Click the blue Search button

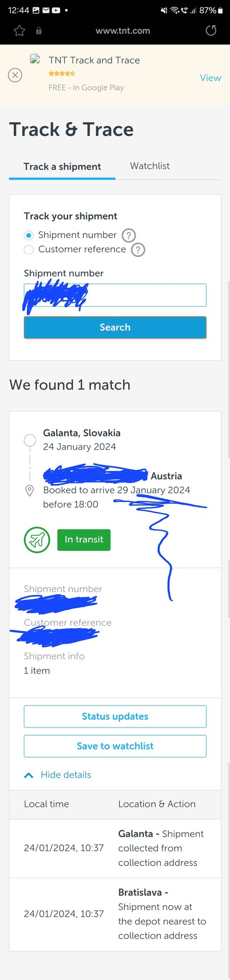[115, 327]
